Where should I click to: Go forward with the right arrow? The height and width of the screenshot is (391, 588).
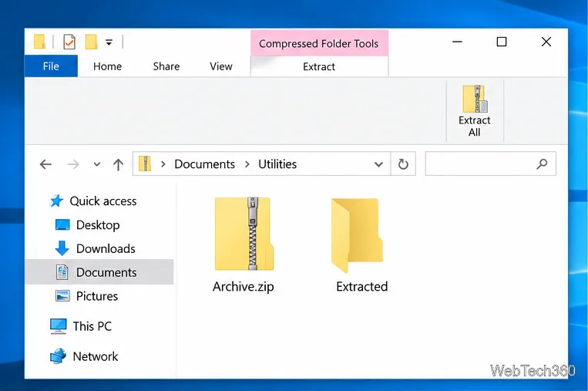[73, 164]
